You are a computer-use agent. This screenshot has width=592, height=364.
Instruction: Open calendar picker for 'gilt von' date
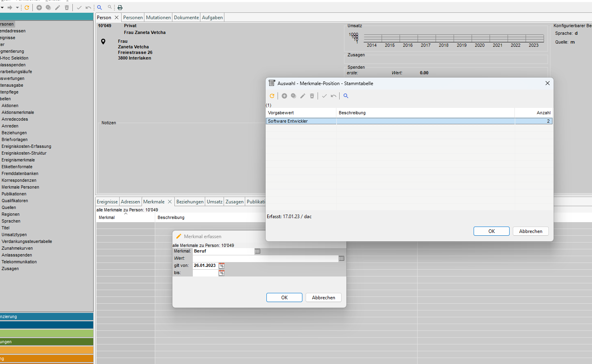[222, 266]
